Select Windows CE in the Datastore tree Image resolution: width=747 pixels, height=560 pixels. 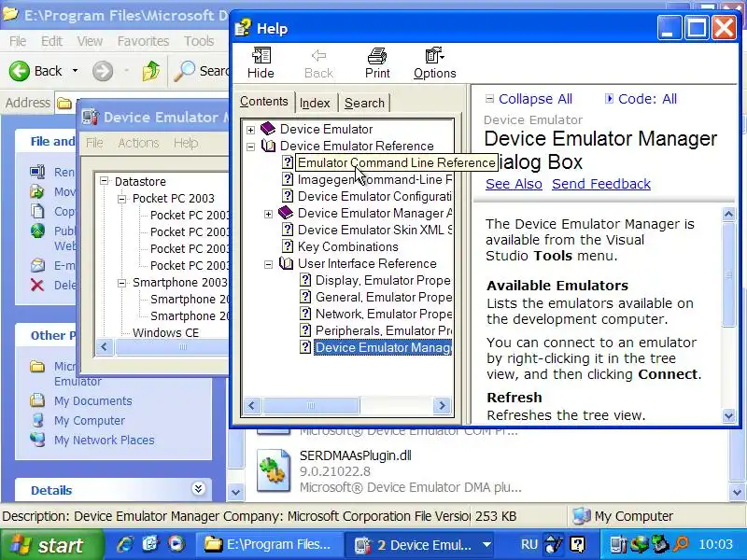click(166, 333)
